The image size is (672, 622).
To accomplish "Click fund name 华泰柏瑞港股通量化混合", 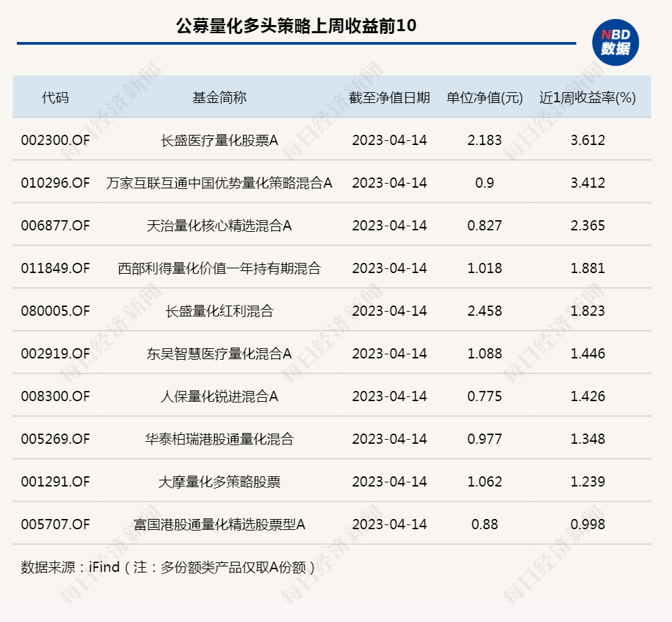I will click(x=219, y=439).
